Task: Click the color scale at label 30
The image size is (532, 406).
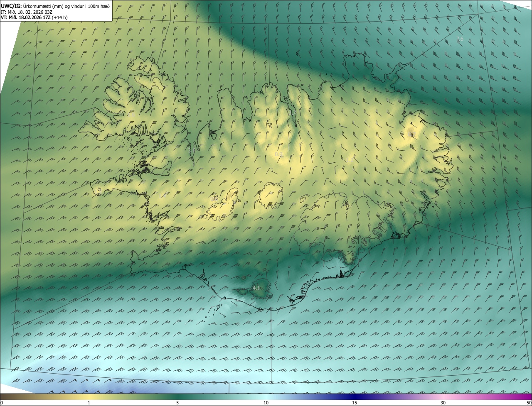Action: pyautogui.click(x=443, y=403)
